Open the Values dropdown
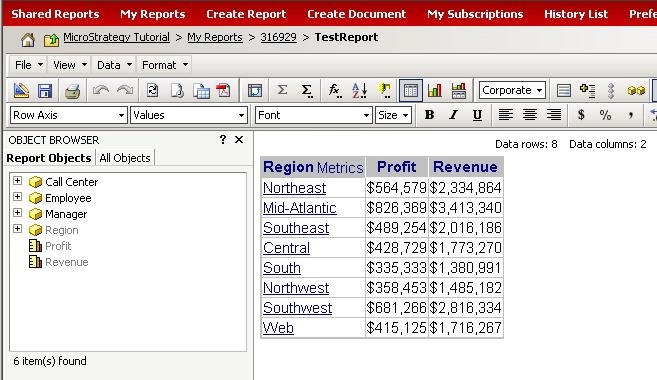This screenshot has width=657, height=380. click(x=189, y=115)
